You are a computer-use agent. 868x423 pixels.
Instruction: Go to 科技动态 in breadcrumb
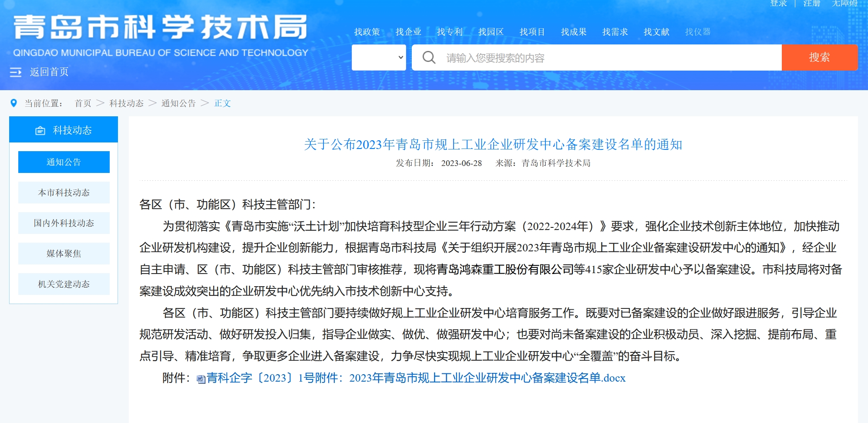point(127,103)
